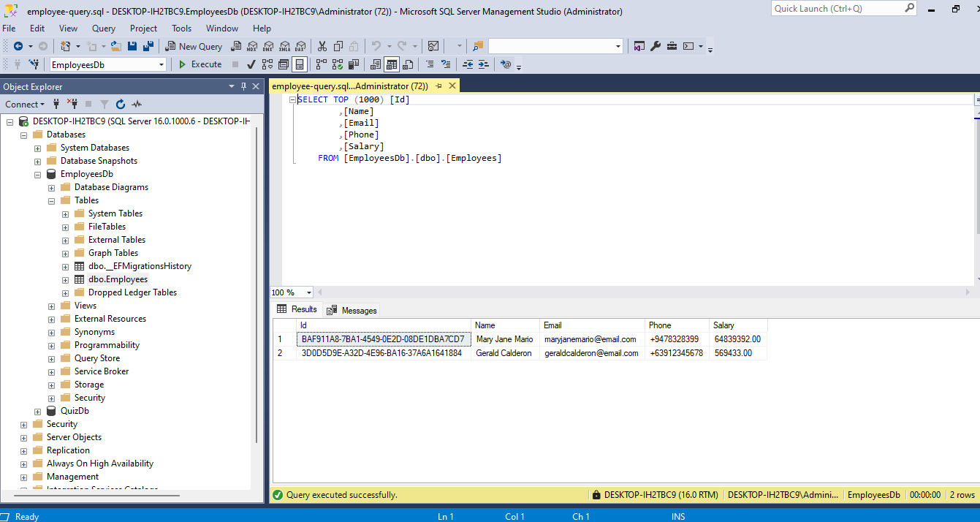Toggle Results to Grid output mode
Screen dimensions: 980x522
click(392, 64)
